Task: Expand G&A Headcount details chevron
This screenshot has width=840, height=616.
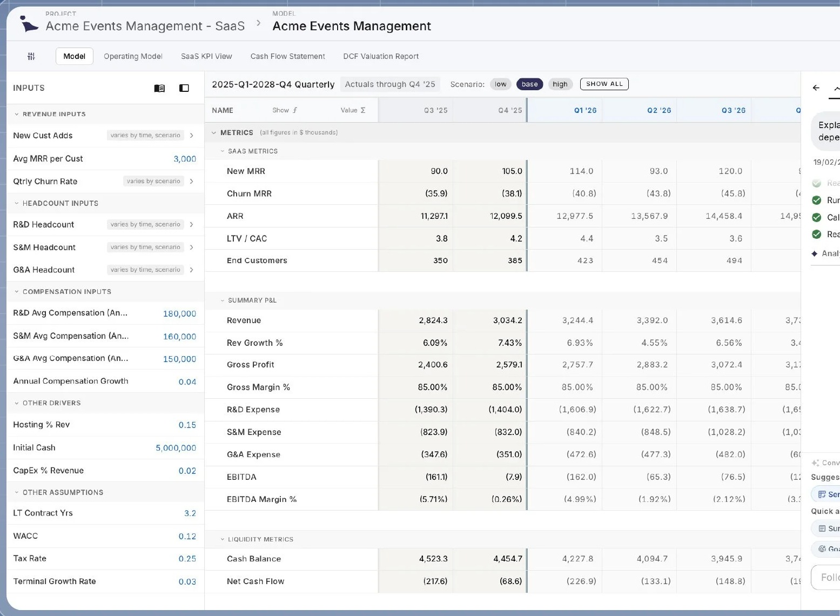Action: tap(192, 270)
